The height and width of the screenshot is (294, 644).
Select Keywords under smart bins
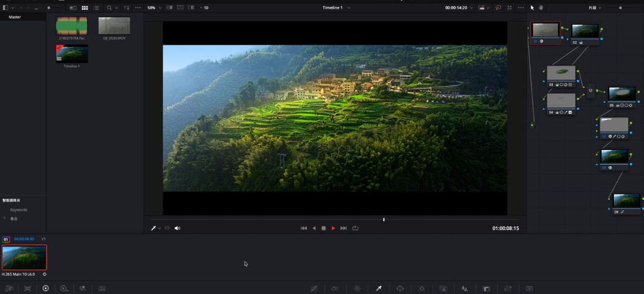click(19, 210)
